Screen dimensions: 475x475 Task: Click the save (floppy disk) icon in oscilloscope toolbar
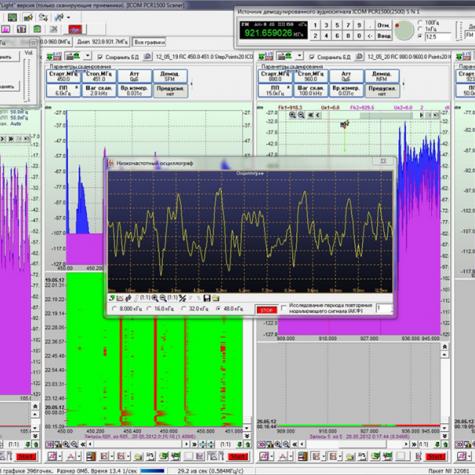207,298
